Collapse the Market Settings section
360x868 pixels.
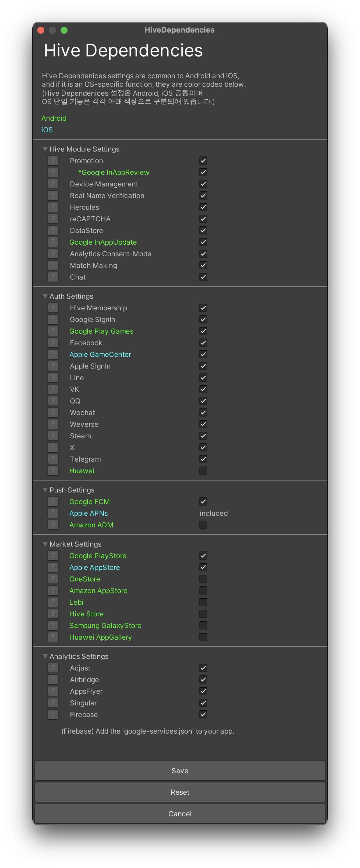[x=45, y=544]
